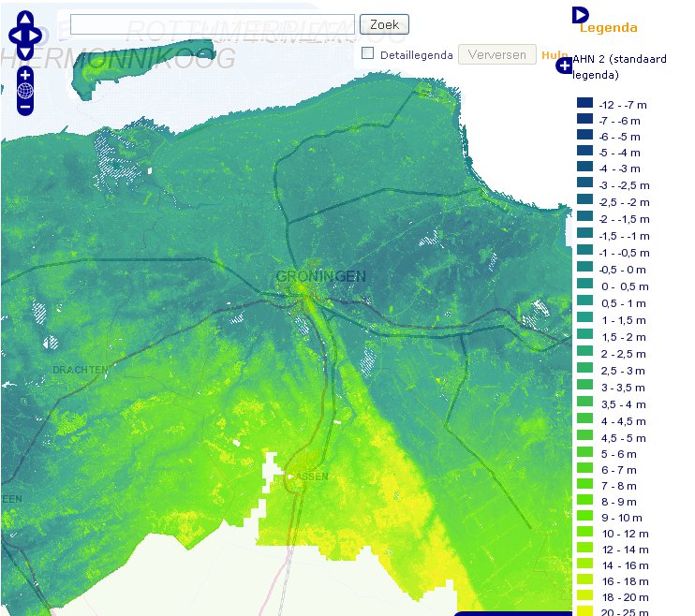Click the Drachten label on the map
695x616 pixels.
tap(80, 371)
